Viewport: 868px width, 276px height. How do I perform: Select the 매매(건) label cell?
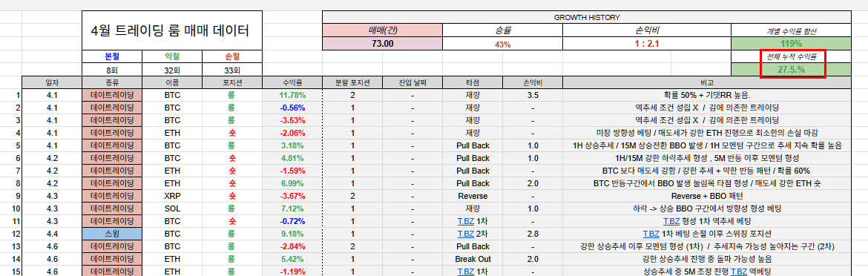point(383,30)
